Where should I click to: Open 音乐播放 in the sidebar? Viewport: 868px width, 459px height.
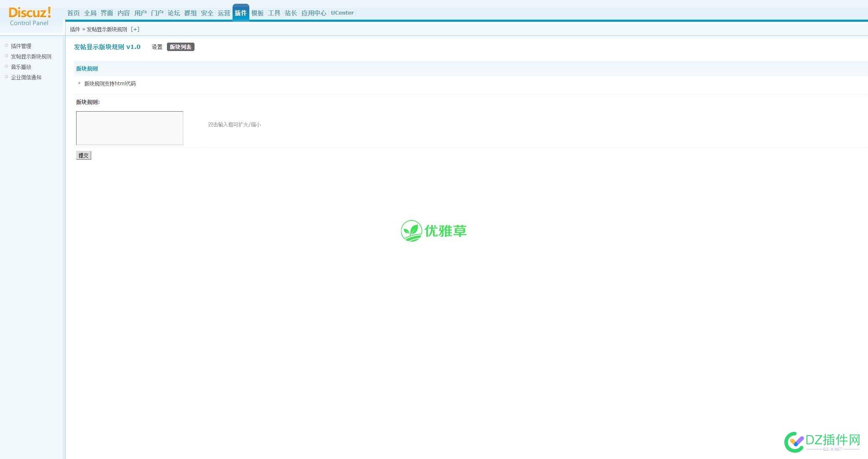pos(21,67)
